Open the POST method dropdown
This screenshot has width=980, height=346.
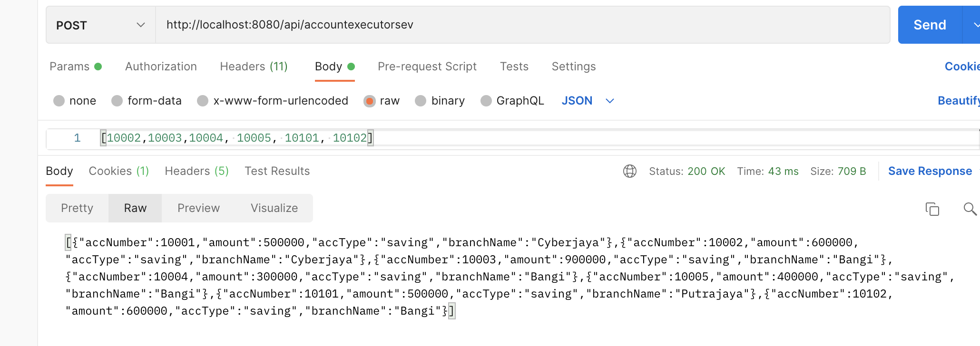point(101,25)
